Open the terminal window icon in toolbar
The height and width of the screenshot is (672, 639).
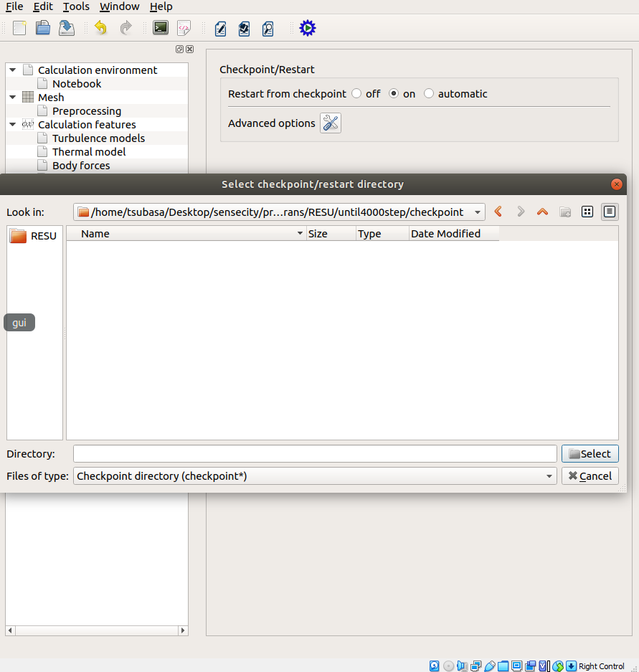(x=161, y=28)
